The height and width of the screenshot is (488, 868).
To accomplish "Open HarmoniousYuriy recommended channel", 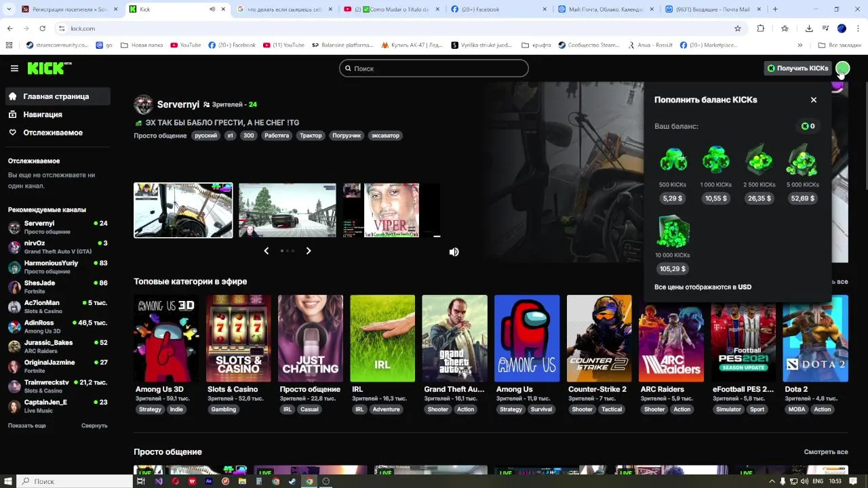I will [58, 267].
